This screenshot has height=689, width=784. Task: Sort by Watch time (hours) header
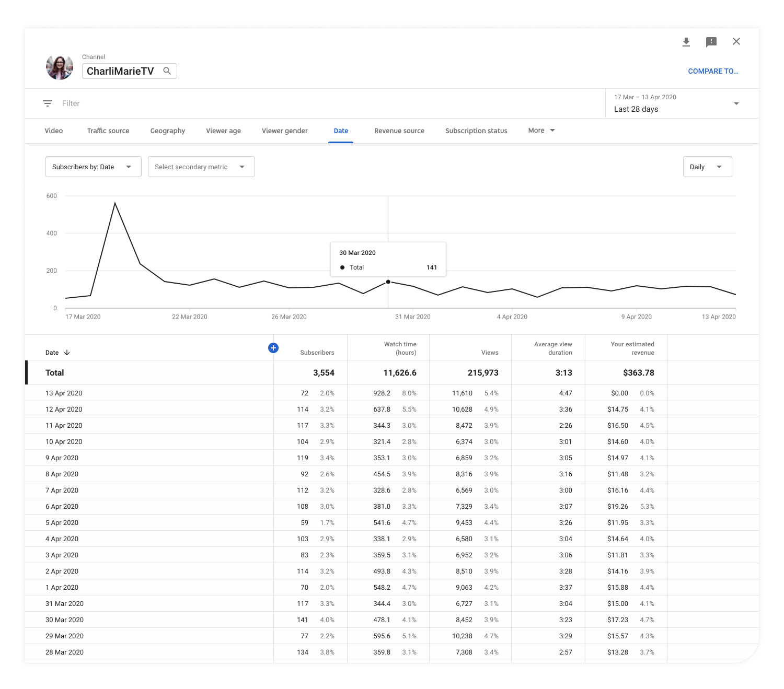pos(400,348)
